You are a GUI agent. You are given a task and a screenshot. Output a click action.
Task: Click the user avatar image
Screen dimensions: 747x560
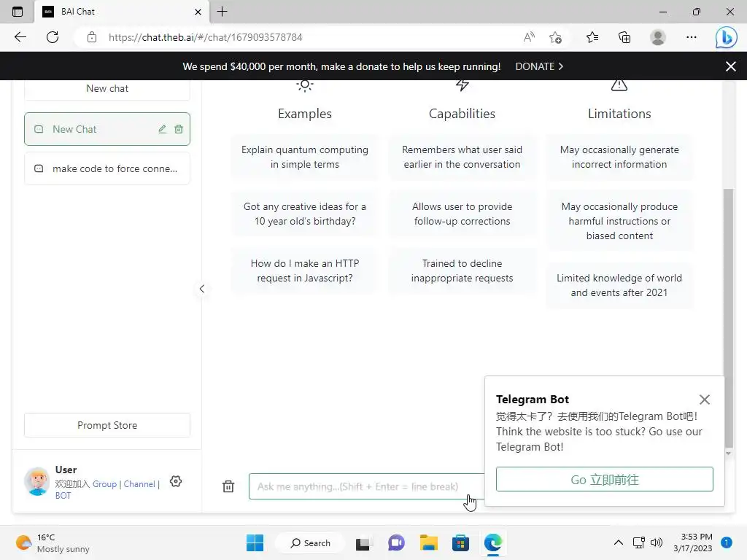[37, 481]
